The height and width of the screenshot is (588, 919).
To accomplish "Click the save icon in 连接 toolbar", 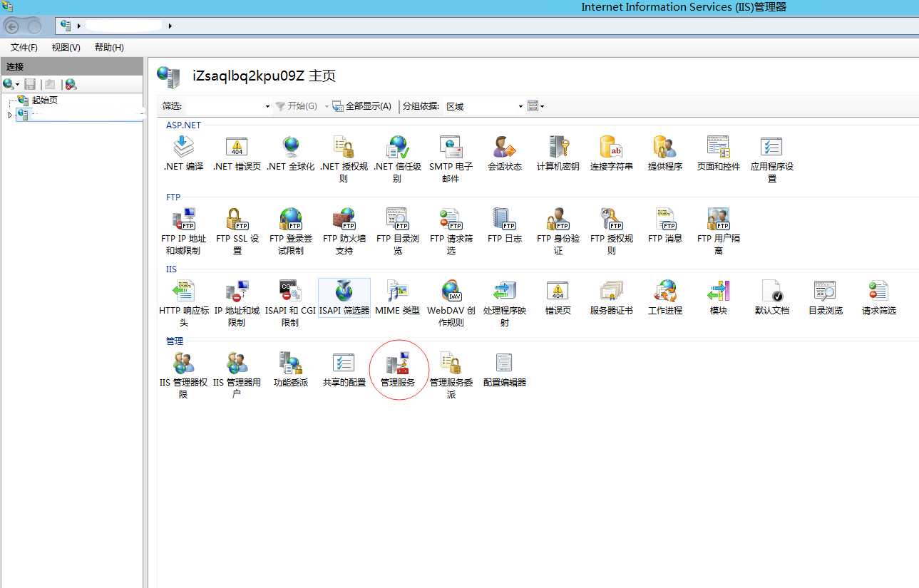I will coord(30,84).
